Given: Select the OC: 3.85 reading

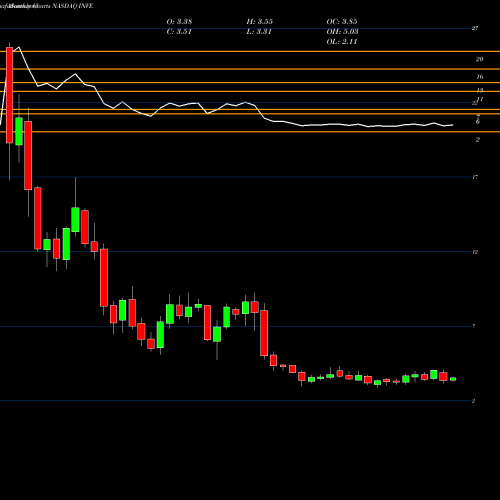Looking at the screenshot, I should click(342, 22).
